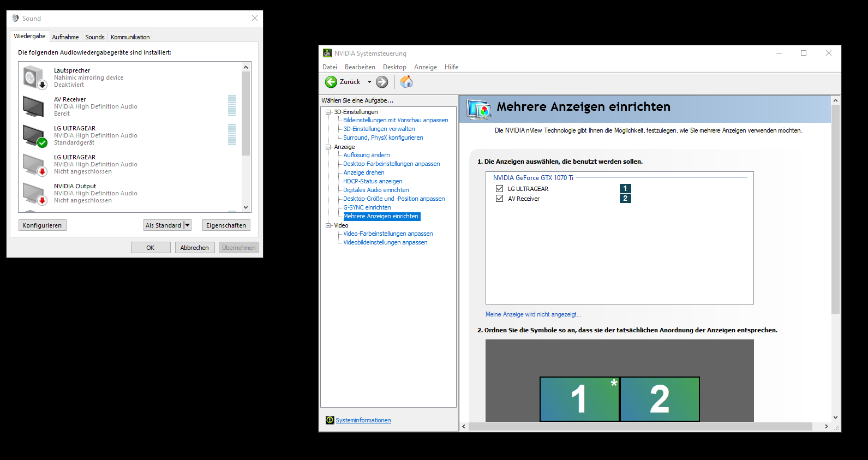Select the AV Receiver monitor icon
This screenshot has width=868, height=460.
34,106
